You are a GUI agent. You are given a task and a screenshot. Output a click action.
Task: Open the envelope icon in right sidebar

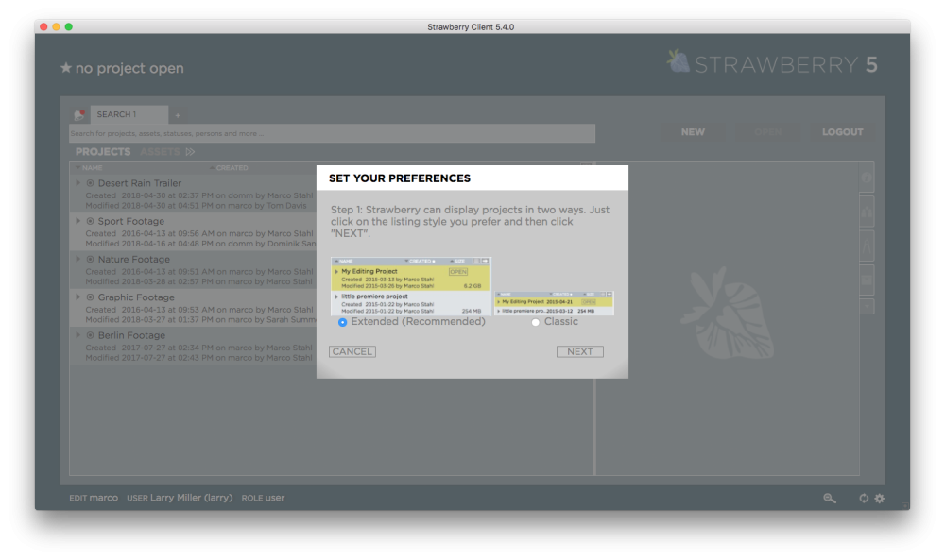coord(867,280)
